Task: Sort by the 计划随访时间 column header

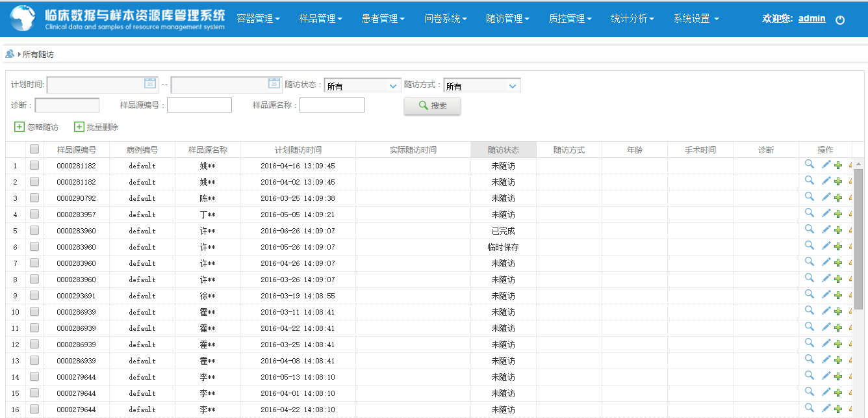Action: 298,150
